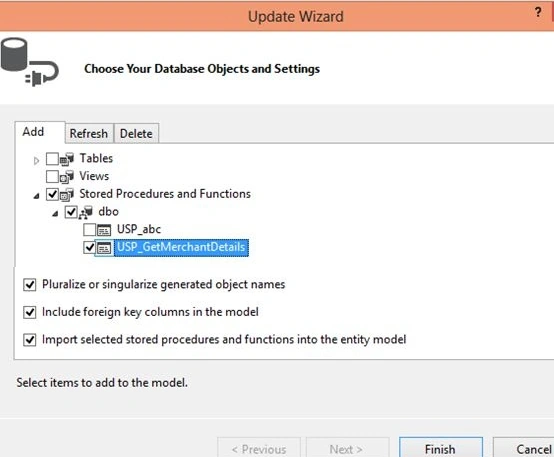Select the Views label

point(94,176)
